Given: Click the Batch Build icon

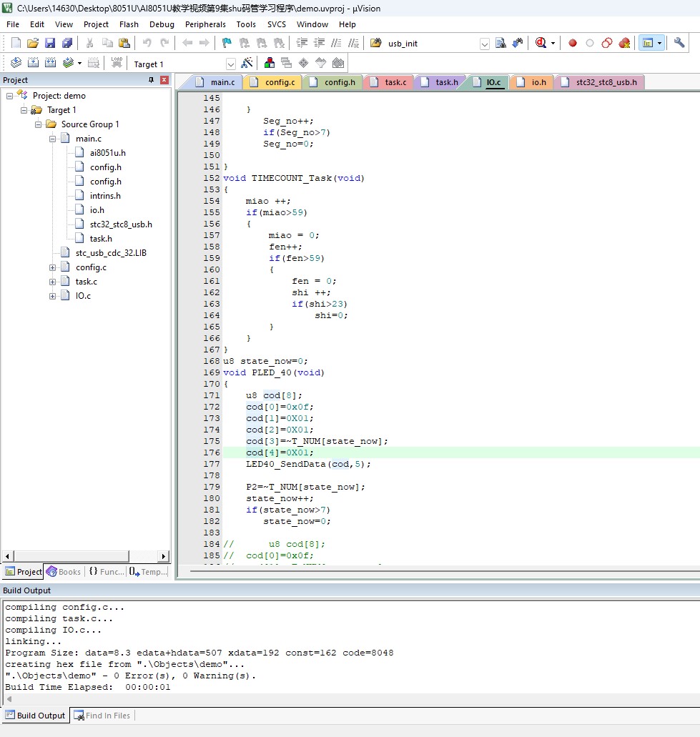Looking at the screenshot, I should pos(68,63).
